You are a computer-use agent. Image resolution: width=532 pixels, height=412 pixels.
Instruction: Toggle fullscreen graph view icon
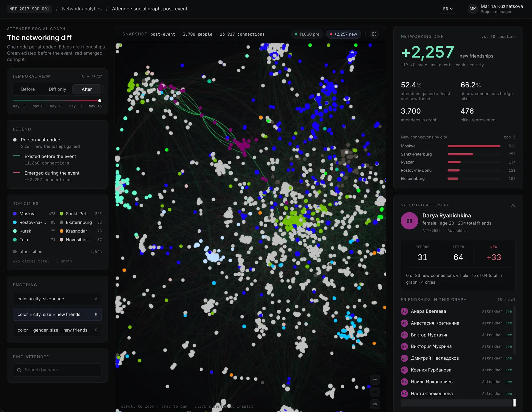tap(374, 34)
